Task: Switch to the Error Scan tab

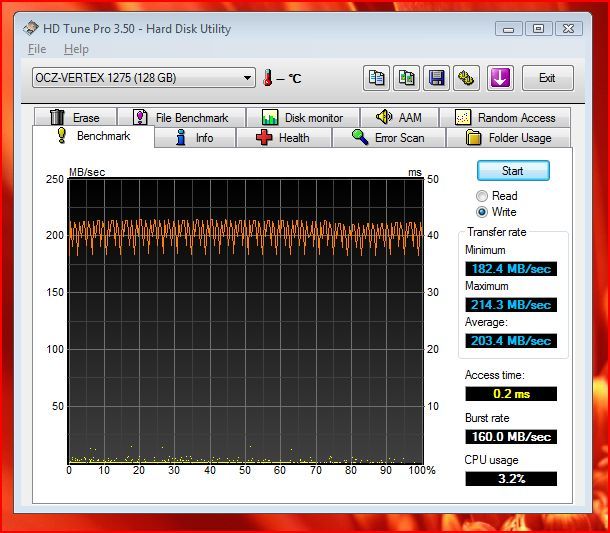Action: point(389,138)
